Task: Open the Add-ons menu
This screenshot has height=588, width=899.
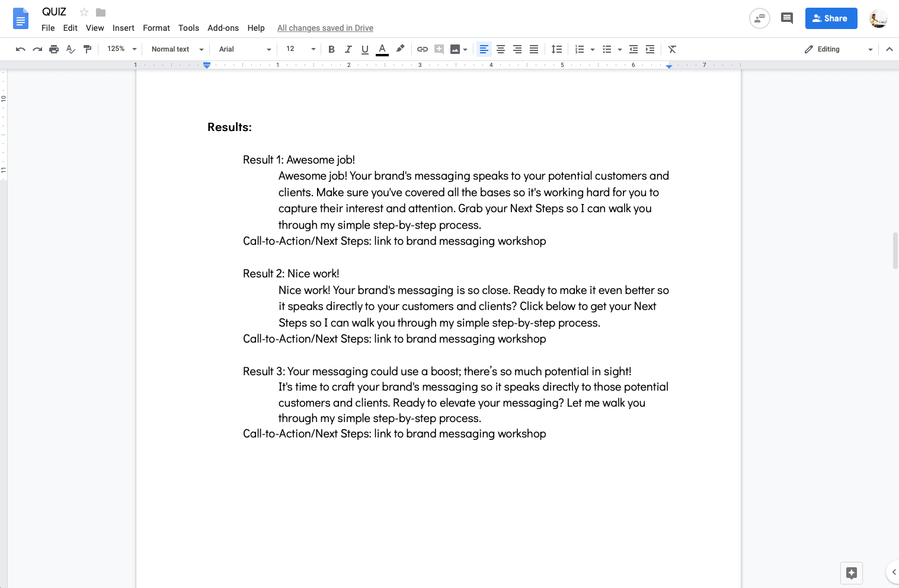Action: click(223, 28)
